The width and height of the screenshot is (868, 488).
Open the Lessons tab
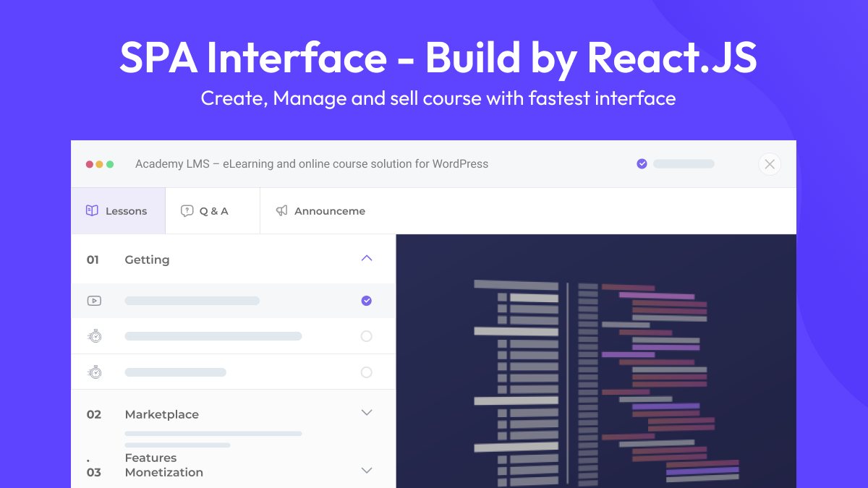click(x=118, y=211)
